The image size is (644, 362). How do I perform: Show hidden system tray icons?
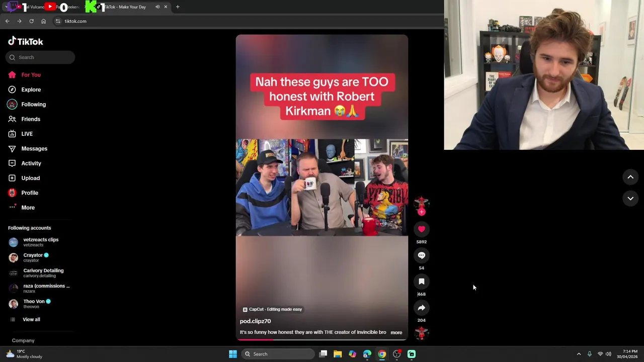coord(579,354)
